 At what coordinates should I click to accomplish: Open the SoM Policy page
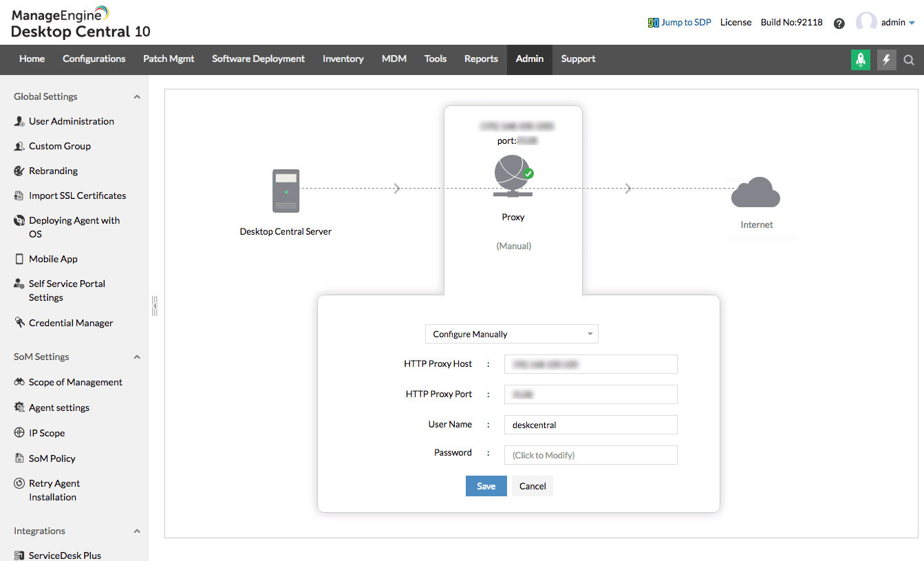click(52, 458)
